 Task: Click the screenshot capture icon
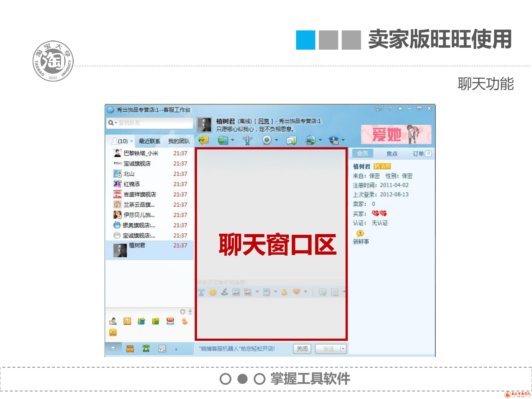click(248, 292)
